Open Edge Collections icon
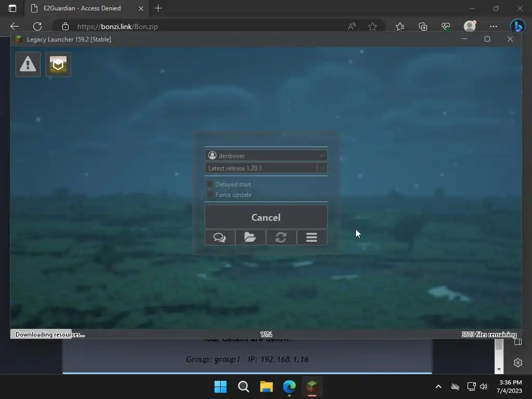Screen dimensions: 532x399 pos(423,26)
